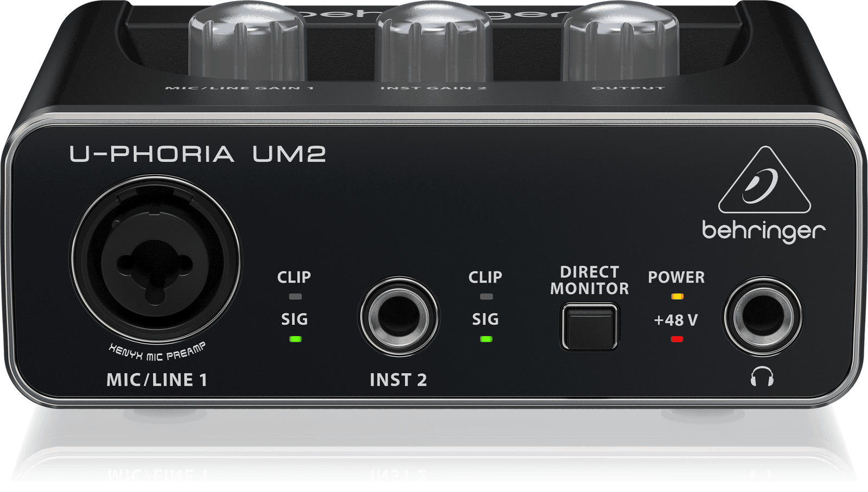Click the green SIG LED right of INST 2
Image resolution: width=868 pixels, height=492 pixels.
(x=486, y=339)
